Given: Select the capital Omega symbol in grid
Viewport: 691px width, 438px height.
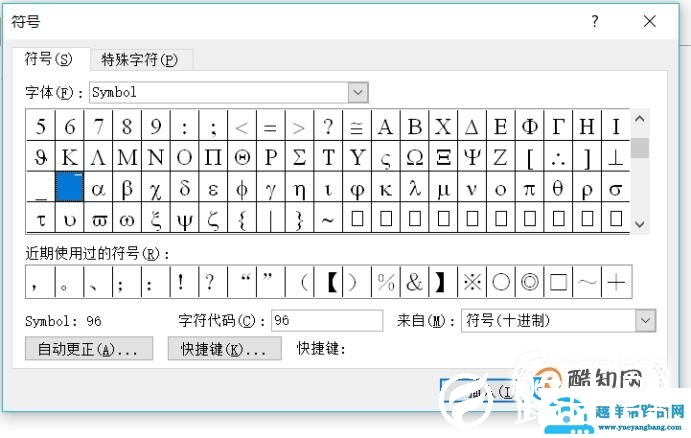Looking at the screenshot, I should 414,157.
